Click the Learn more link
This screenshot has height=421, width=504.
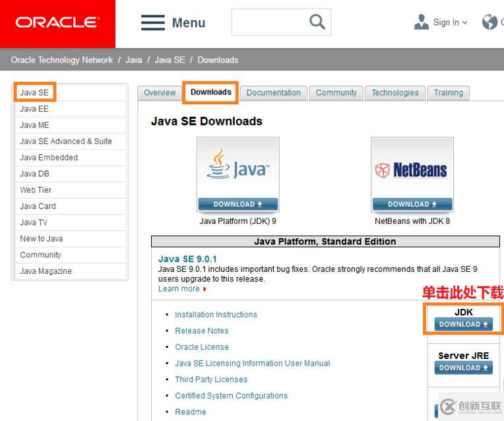tap(179, 289)
